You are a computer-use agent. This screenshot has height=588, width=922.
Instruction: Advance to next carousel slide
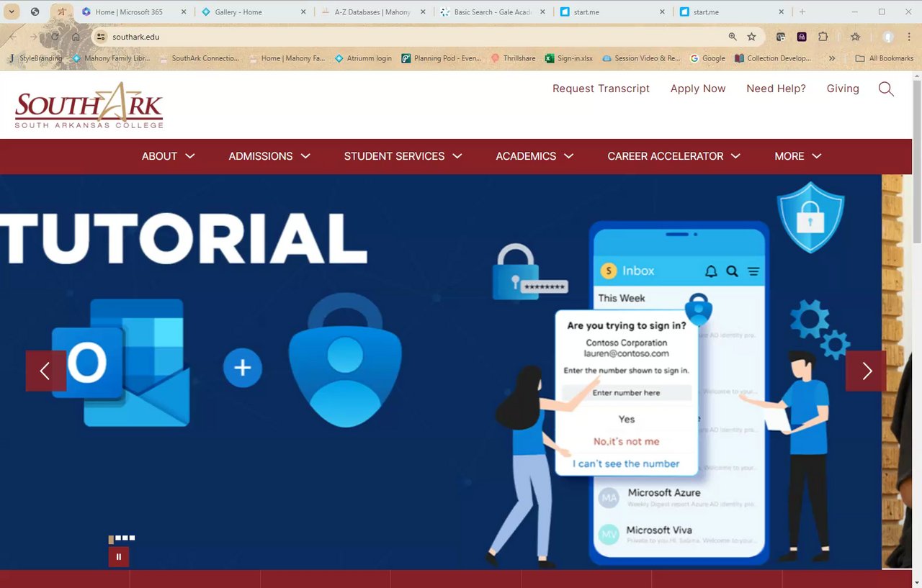tap(867, 371)
